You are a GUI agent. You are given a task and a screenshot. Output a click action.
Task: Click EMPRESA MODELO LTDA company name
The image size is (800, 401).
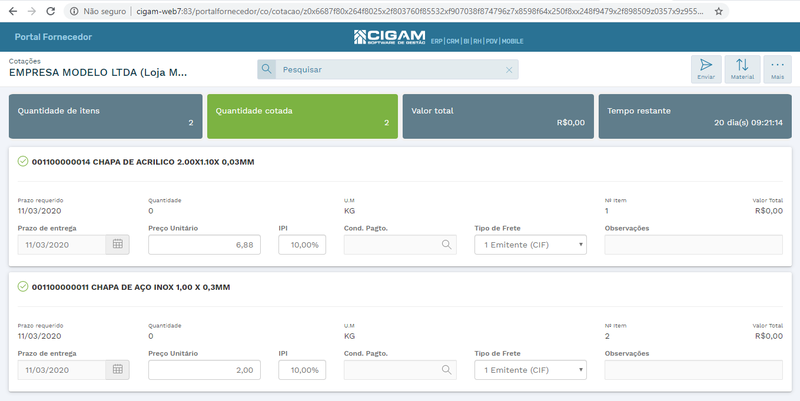98,72
